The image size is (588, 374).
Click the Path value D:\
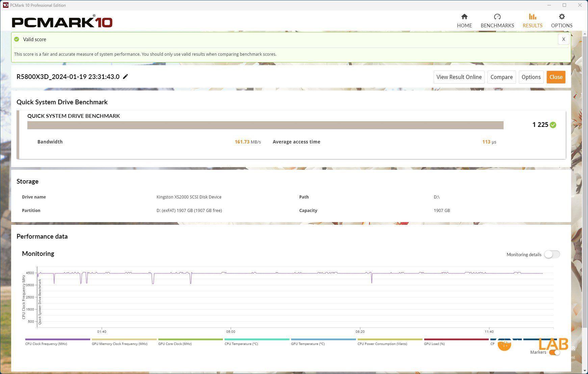(437, 197)
